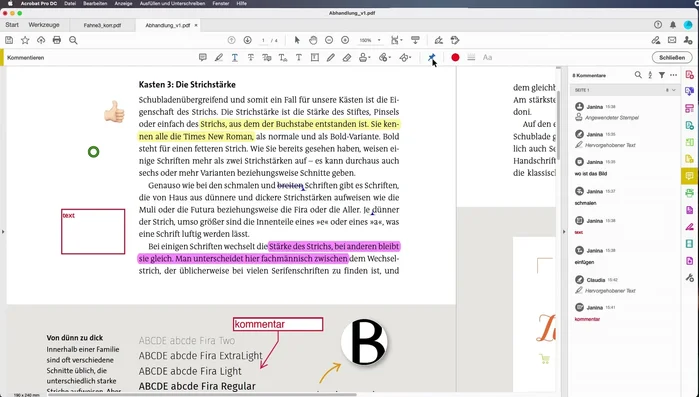Select the insert text at cursor tool
The height and width of the screenshot is (397, 699).
[283, 57]
